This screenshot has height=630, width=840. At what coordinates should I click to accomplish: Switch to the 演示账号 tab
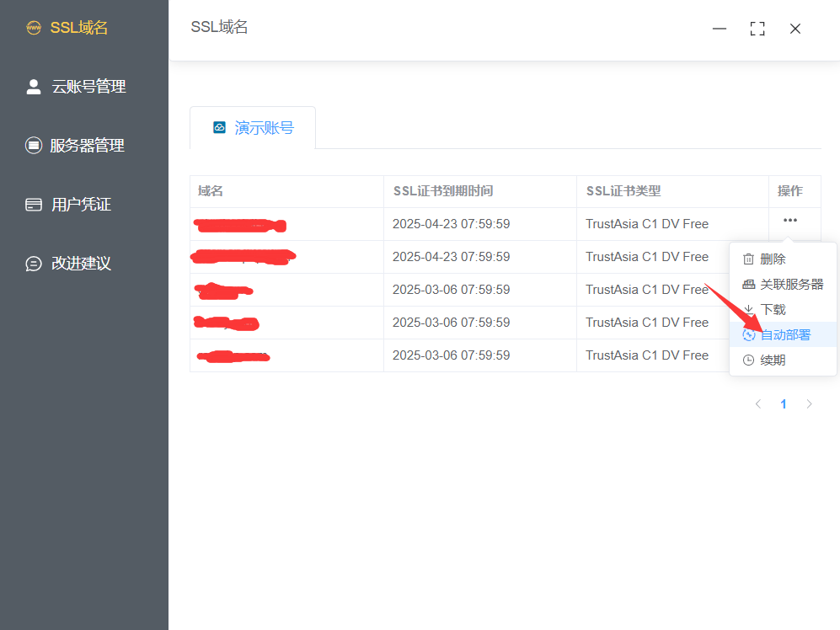(253, 128)
